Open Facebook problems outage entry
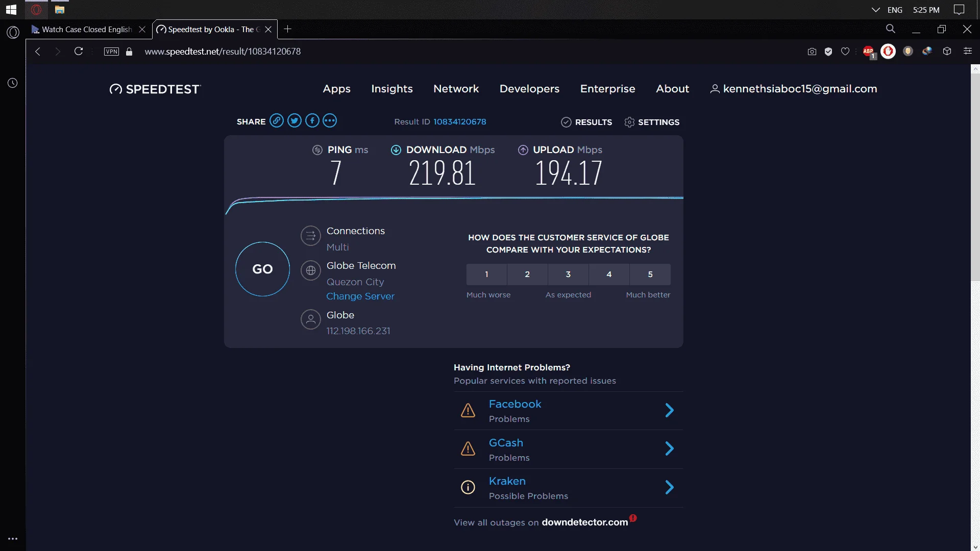The image size is (980, 551). [x=568, y=411]
